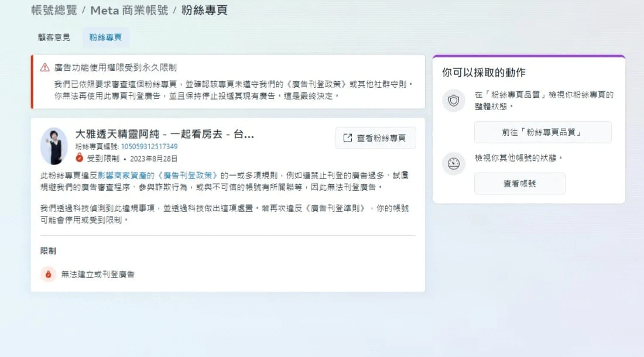Click the external-link icon in 查看粉絲專頁
Screen dimensions: 644x357
coord(347,138)
